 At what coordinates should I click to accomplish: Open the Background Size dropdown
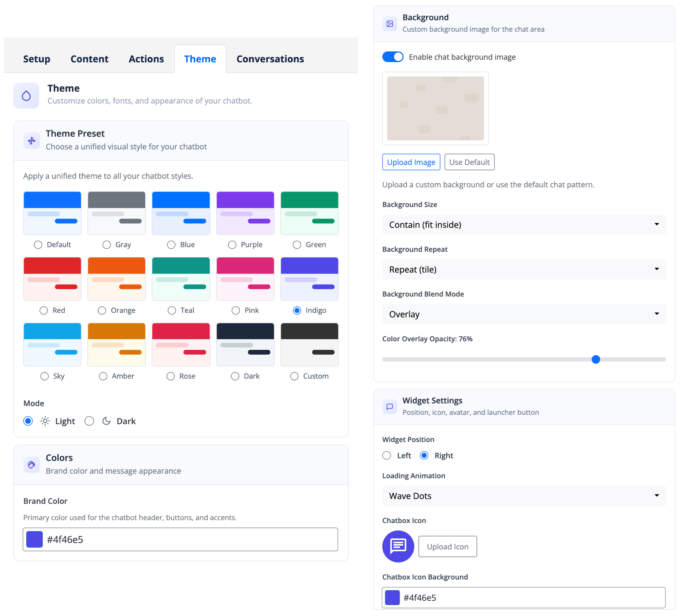[x=524, y=224]
